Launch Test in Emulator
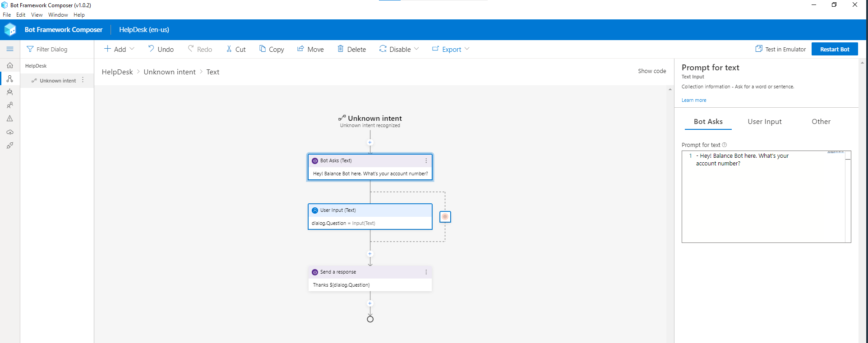The width and height of the screenshot is (868, 343). point(780,49)
